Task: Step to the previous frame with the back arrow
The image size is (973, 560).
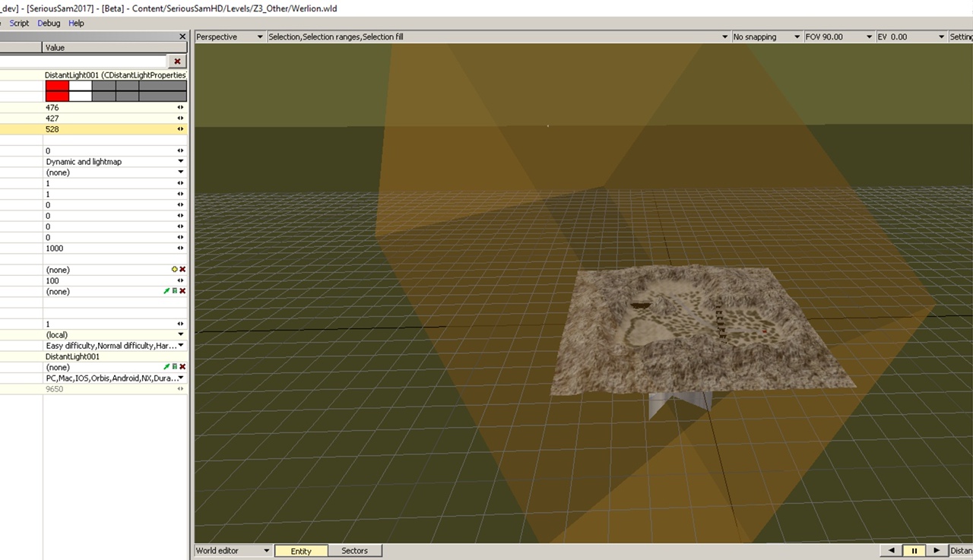Action: tap(892, 551)
